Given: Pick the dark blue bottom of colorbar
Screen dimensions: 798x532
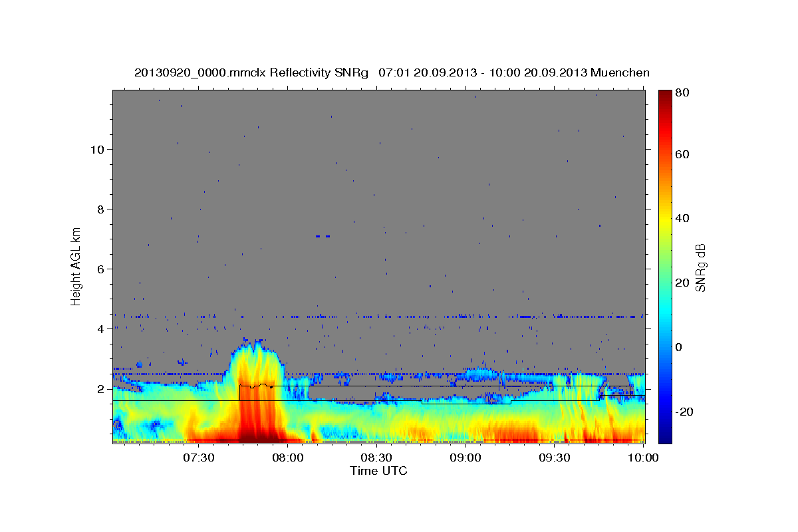Looking at the screenshot, I should pyautogui.click(x=665, y=436).
